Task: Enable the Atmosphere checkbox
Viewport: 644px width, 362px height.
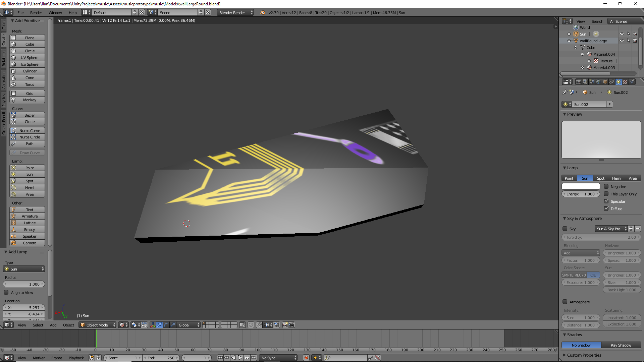Action: point(565,302)
